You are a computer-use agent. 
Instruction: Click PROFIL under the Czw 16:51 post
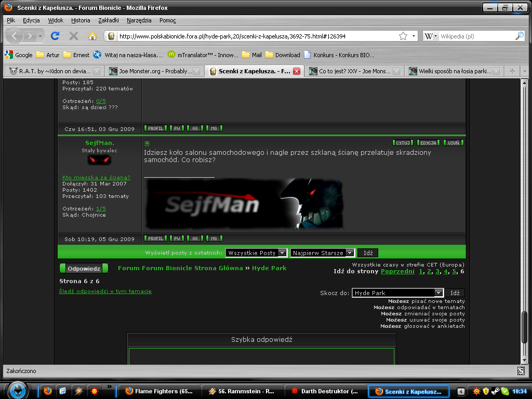155,128
